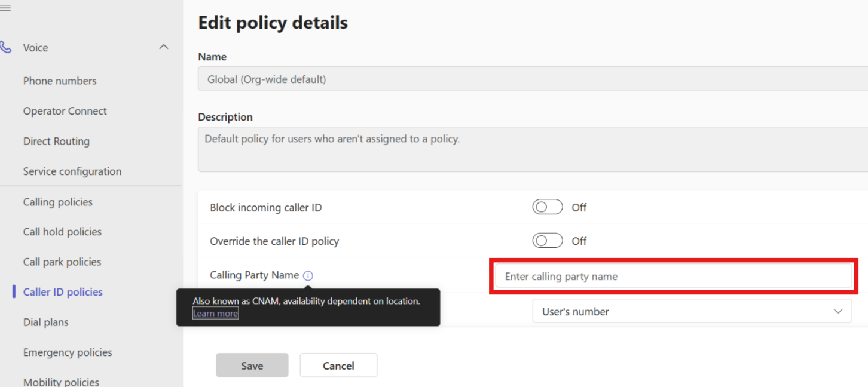The image size is (868, 387).
Task: Open Mobility policies
Action: (x=61, y=382)
